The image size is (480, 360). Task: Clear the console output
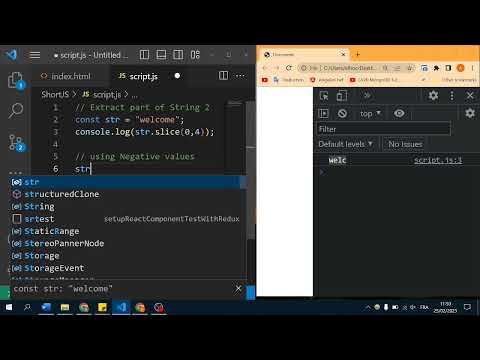point(342,113)
